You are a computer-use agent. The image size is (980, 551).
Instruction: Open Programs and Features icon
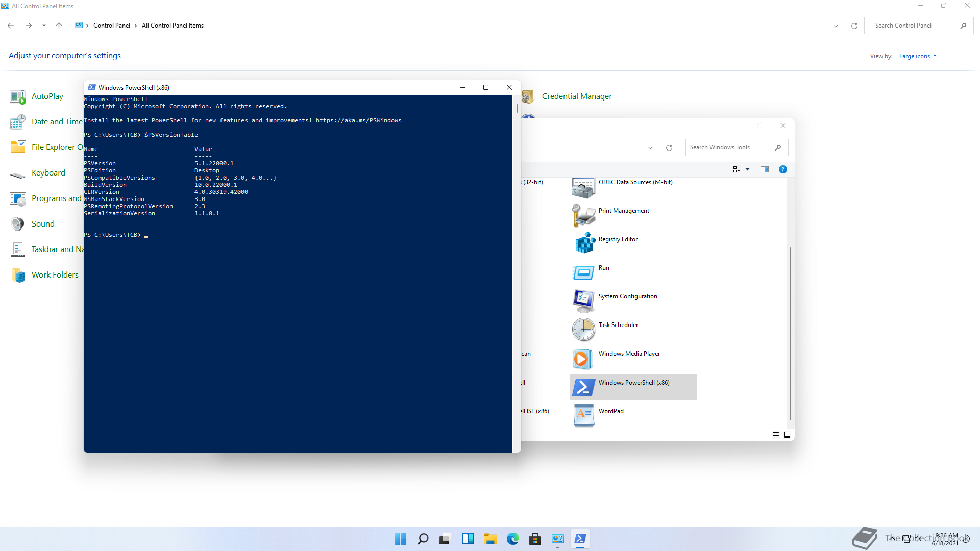click(x=18, y=198)
